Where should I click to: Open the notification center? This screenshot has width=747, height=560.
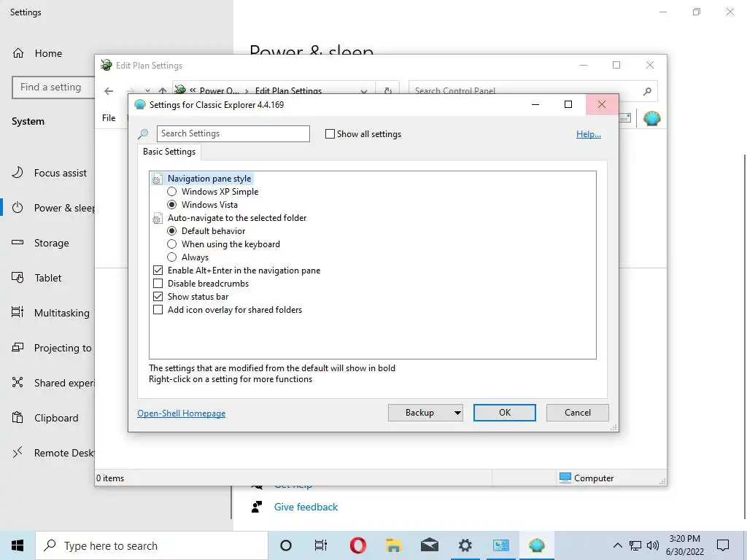point(723,545)
